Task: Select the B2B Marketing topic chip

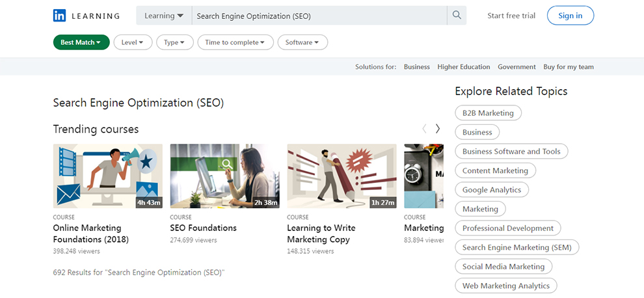Action: coord(489,113)
